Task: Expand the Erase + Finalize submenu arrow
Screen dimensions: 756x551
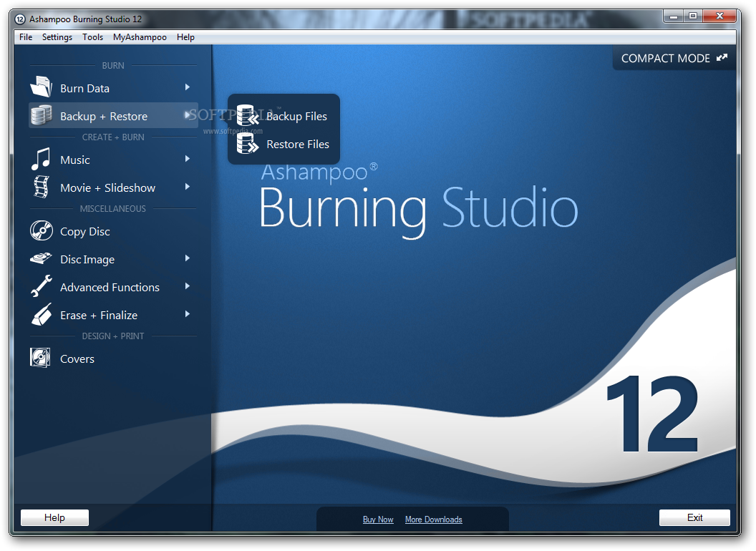Action: 188,314
